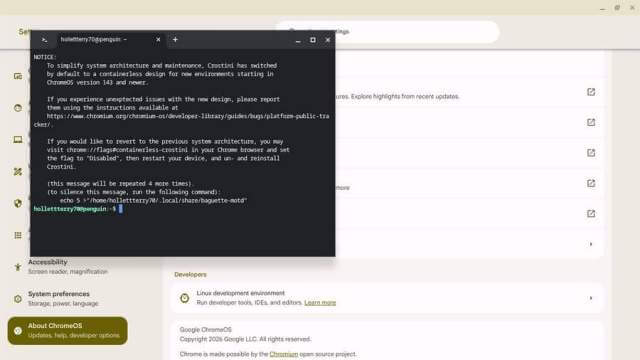The height and width of the screenshot is (360, 640).
Task: Click the laptop device icon in Settings sidebar
Action: pos(18,140)
